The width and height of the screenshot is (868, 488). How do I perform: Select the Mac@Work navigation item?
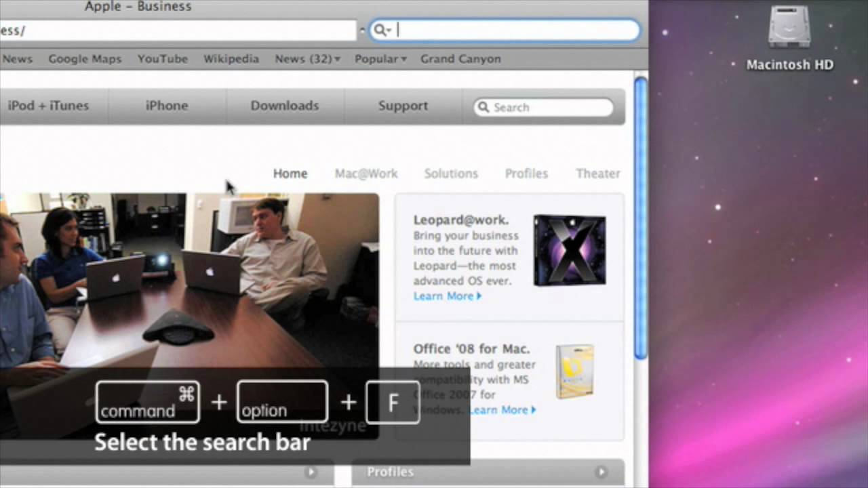pyautogui.click(x=366, y=174)
